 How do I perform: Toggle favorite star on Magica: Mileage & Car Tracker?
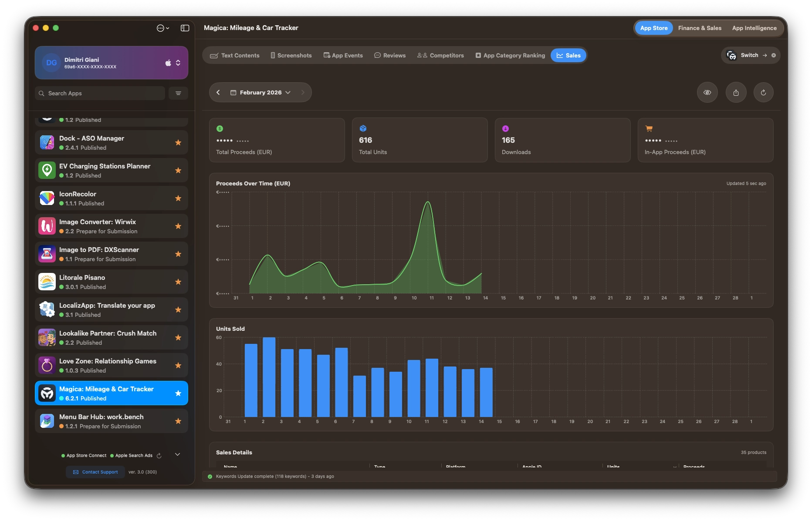pos(178,393)
